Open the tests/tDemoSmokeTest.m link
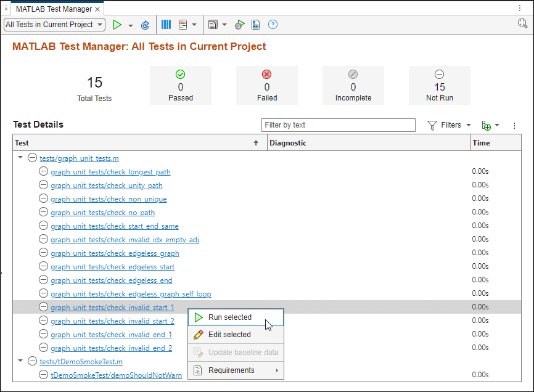 (81, 362)
